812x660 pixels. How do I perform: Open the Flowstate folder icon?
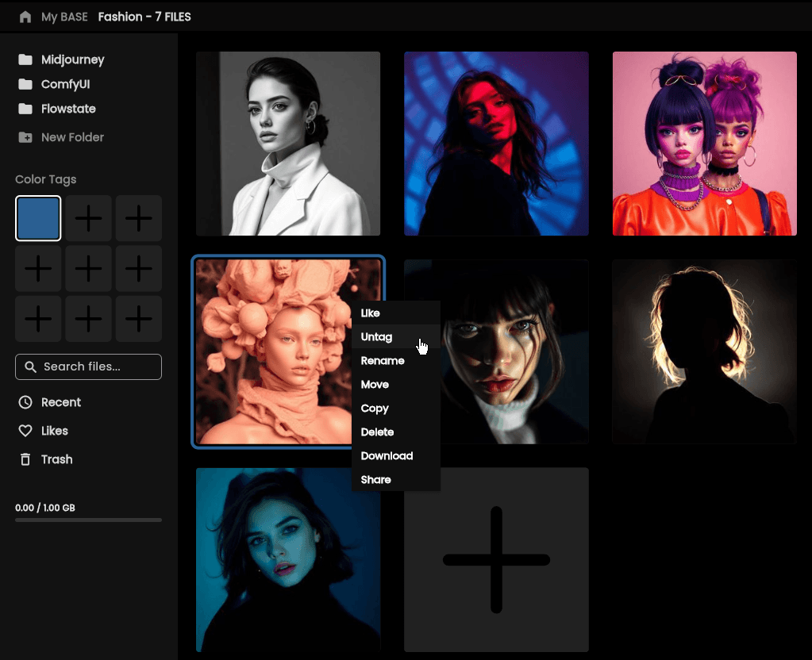[x=25, y=109]
